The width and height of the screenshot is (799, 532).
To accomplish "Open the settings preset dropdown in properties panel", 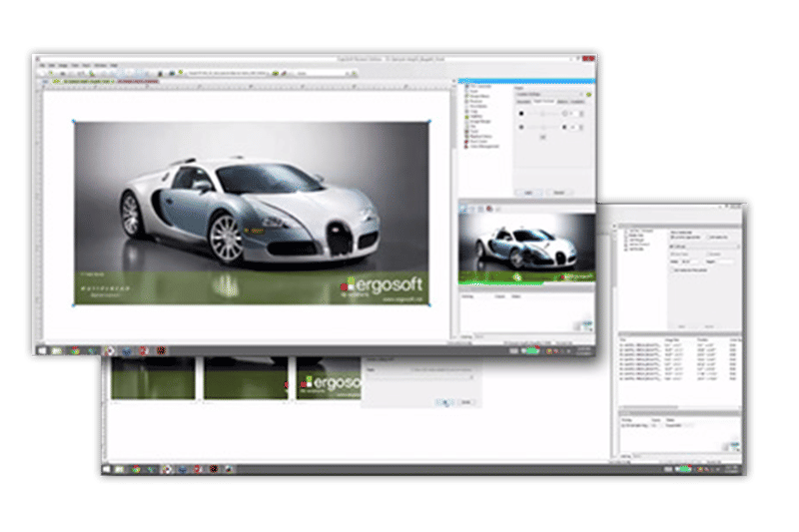I will 549,94.
